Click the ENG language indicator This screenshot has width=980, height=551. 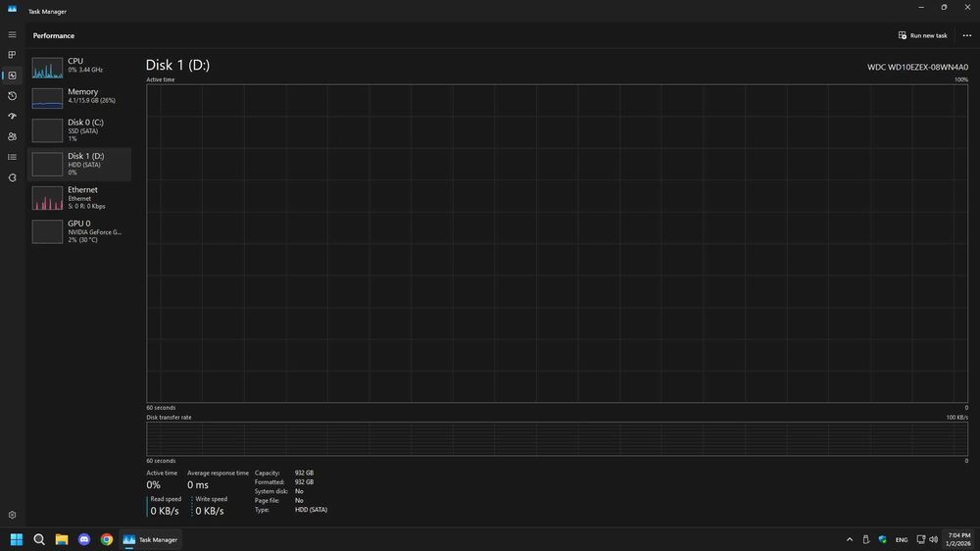902,540
